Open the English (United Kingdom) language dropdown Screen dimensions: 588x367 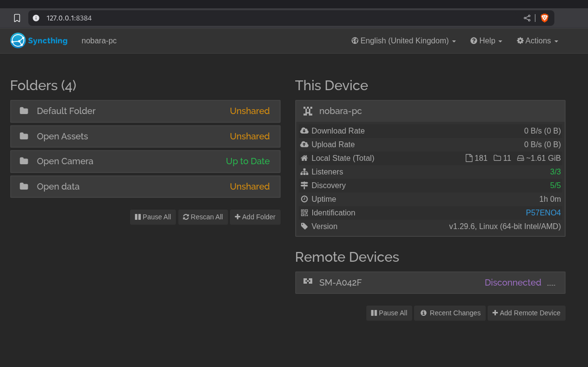click(403, 41)
